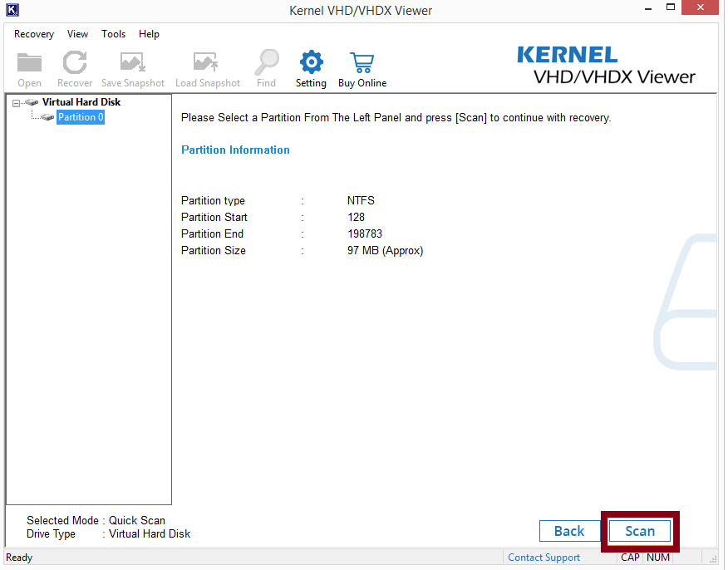Click the NTFS partition type value
Screen dimensions: 728x570
tap(361, 200)
